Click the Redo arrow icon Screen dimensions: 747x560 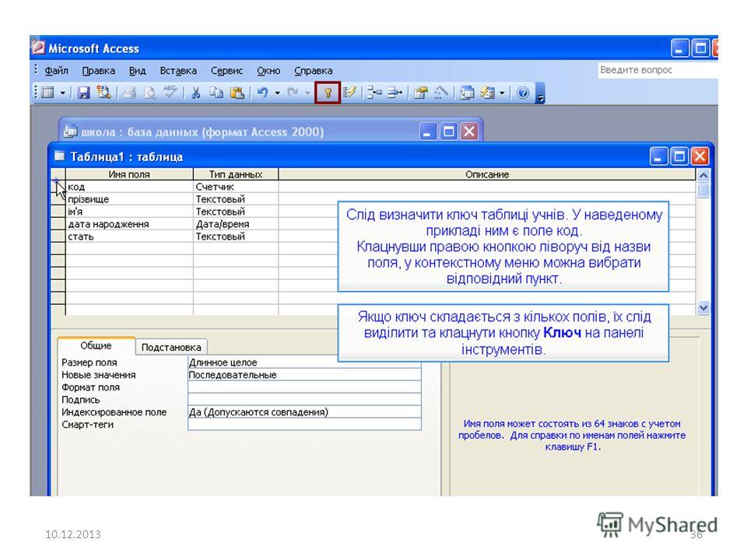pos(293,93)
